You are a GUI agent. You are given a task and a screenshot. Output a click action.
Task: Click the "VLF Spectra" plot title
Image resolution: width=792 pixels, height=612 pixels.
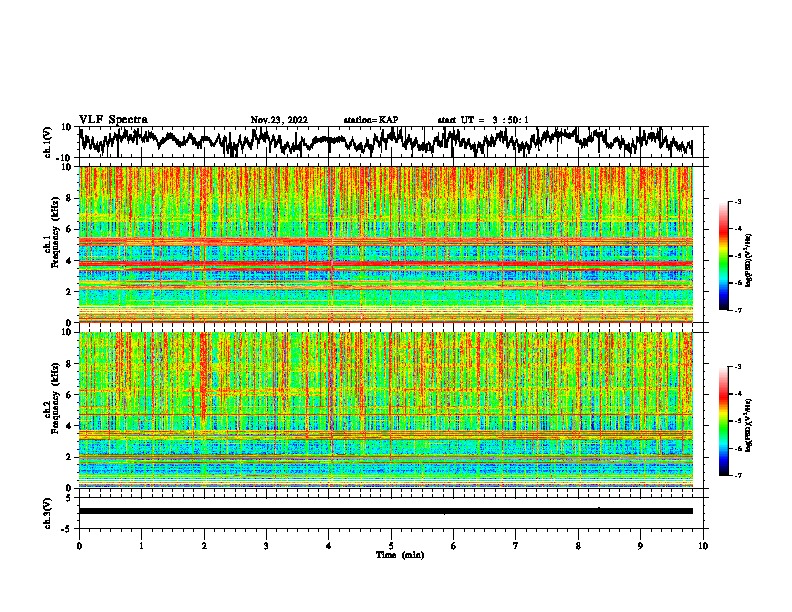[113, 119]
